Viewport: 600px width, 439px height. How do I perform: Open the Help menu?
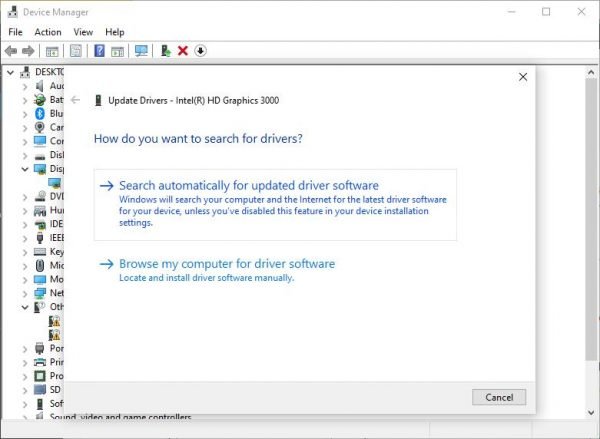pyautogui.click(x=115, y=32)
